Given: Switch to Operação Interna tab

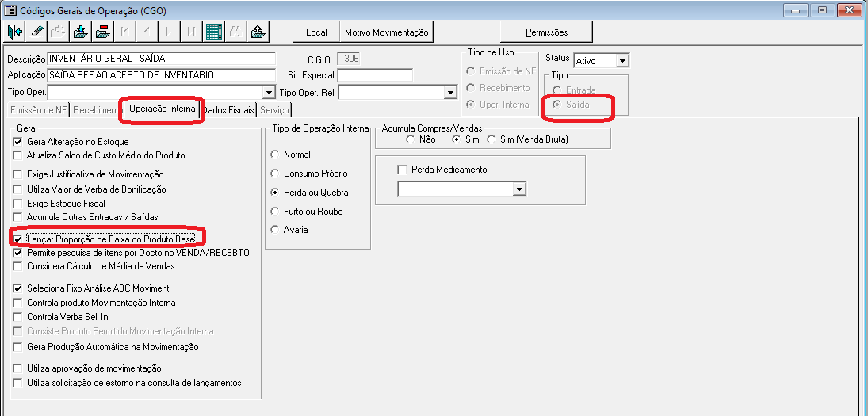Looking at the screenshot, I should click(163, 109).
